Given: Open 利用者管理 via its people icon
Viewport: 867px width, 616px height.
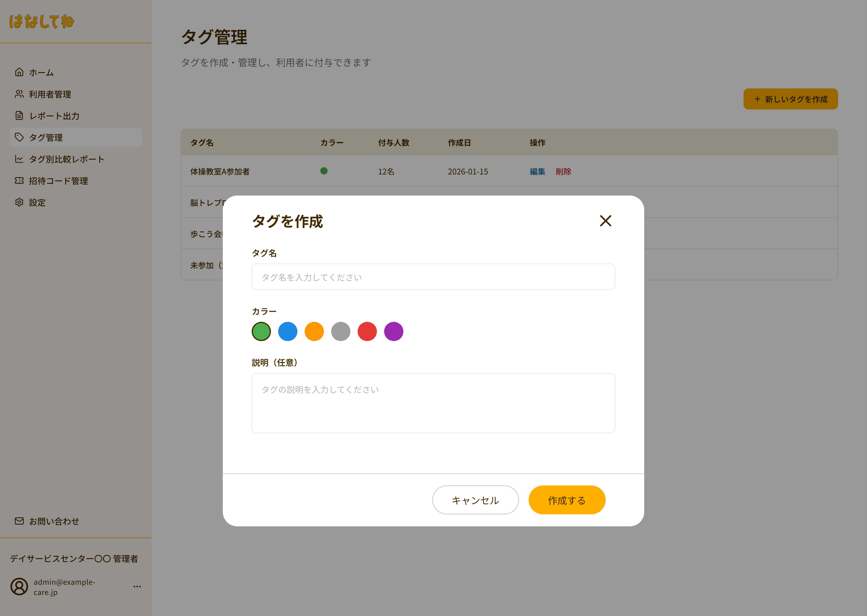Looking at the screenshot, I should pos(19,94).
